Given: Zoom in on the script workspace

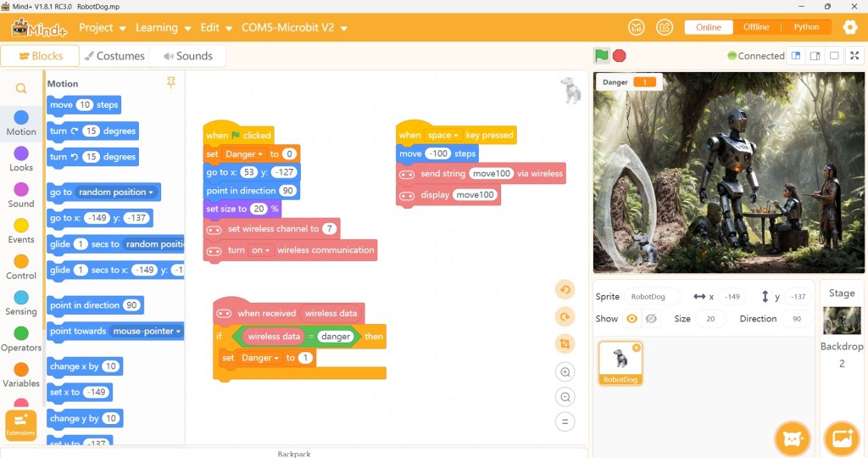Looking at the screenshot, I should [565, 371].
